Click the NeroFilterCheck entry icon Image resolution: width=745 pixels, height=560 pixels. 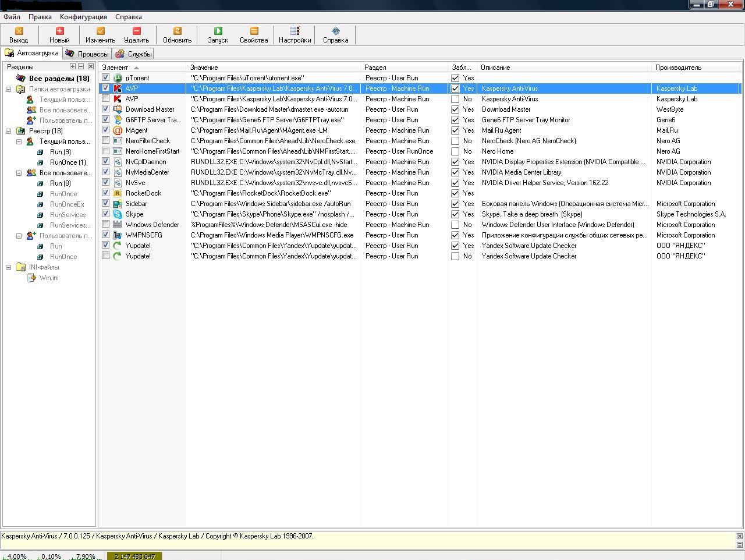point(118,141)
